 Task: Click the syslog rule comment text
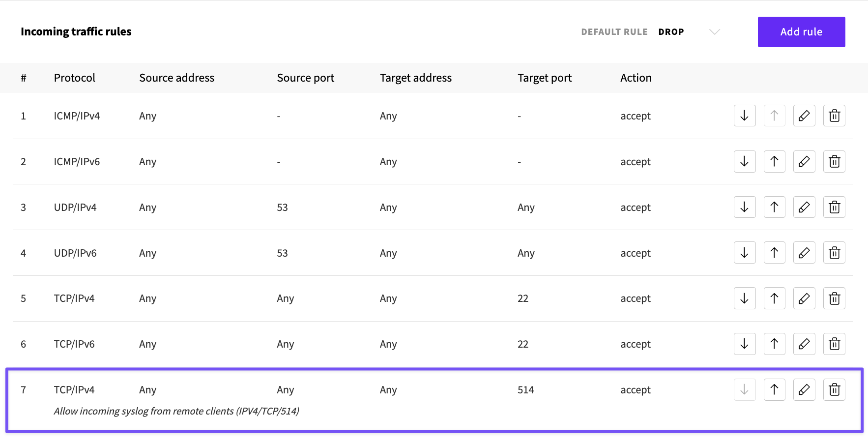click(x=176, y=411)
